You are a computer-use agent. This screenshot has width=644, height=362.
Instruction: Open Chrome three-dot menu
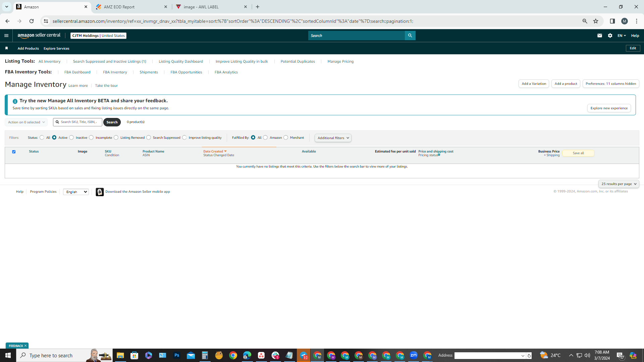click(x=636, y=21)
